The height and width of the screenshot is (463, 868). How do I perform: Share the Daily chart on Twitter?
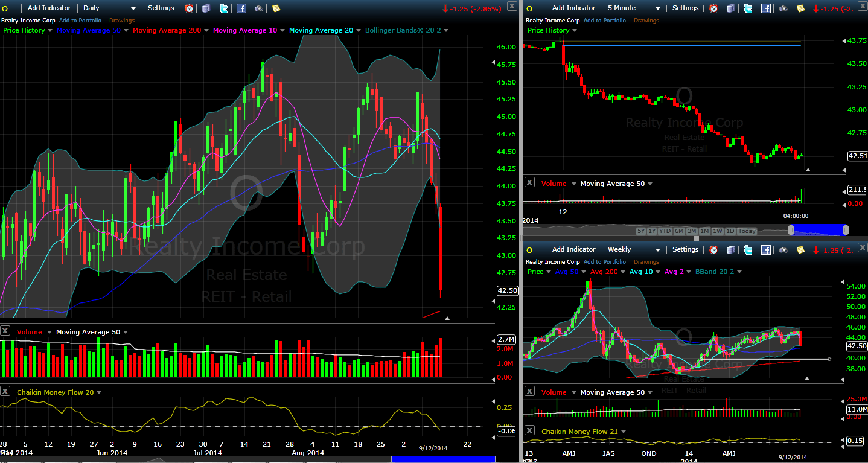coord(224,8)
